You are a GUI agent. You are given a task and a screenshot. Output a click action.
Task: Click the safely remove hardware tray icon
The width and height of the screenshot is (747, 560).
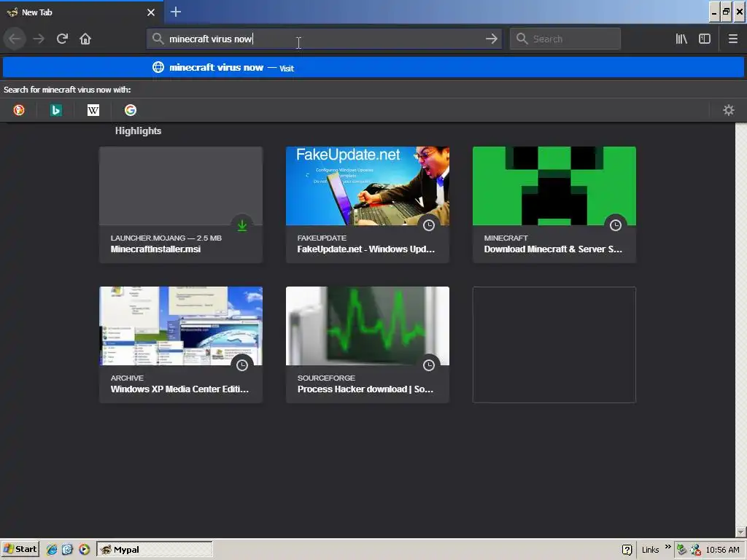coord(681,550)
